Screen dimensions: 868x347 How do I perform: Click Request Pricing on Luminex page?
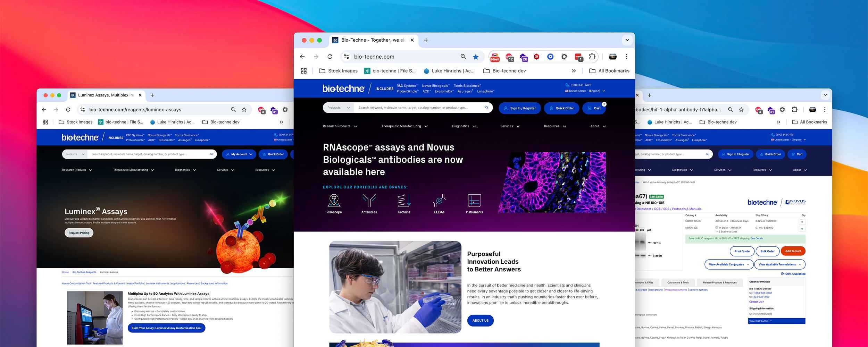[x=79, y=233]
